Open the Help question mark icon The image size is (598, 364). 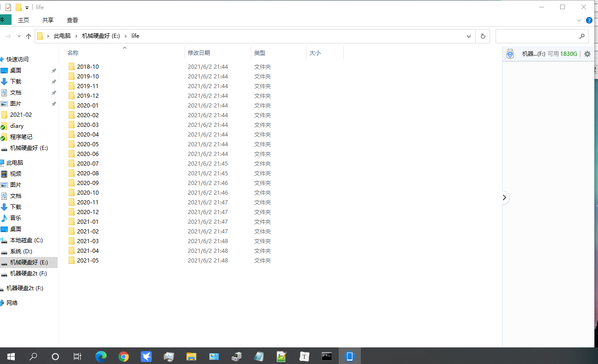(x=589, y=20)
